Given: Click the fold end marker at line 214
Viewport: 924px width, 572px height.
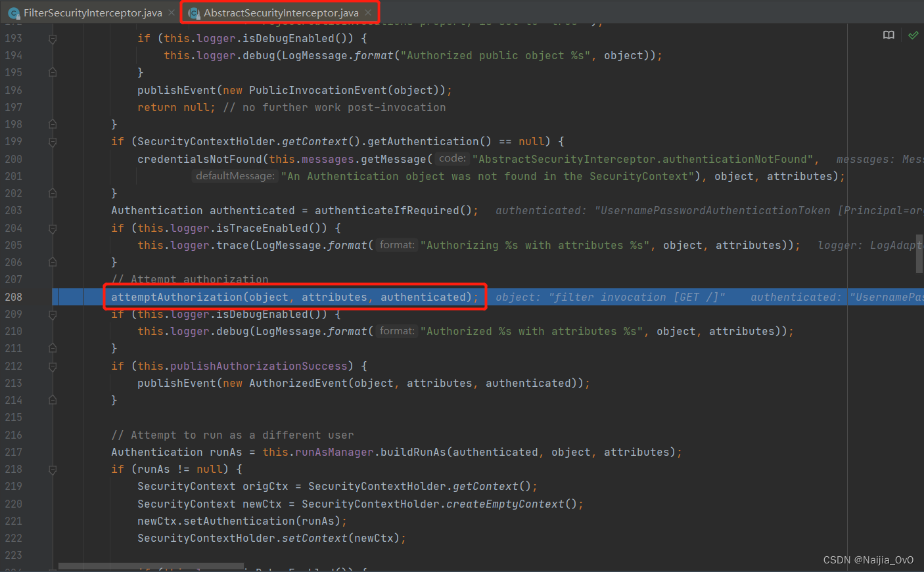Looking at the screenshot, I should (53, 400).
